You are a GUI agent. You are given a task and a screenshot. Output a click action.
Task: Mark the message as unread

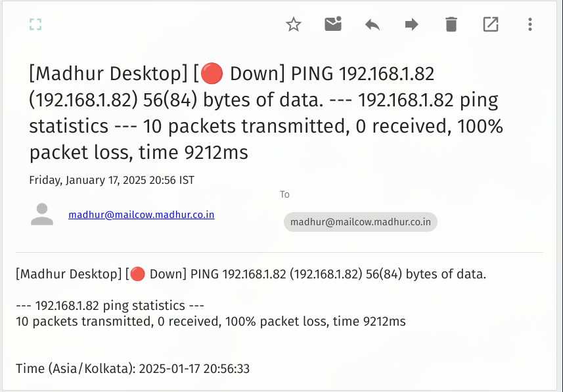point(333,24)
